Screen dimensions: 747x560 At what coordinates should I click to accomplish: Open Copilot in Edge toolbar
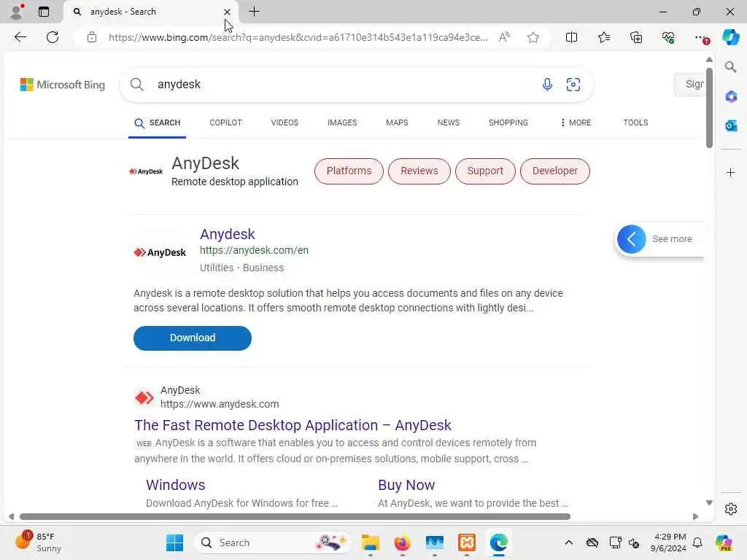point(731,37)
